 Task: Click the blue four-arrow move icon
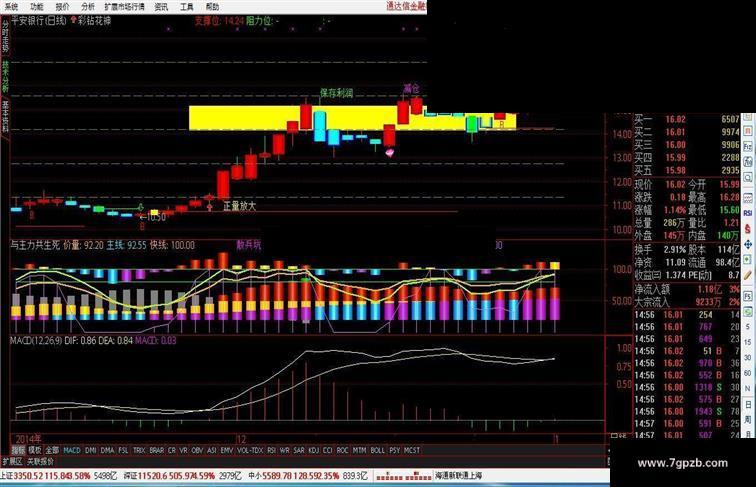(x=748, y=244)
